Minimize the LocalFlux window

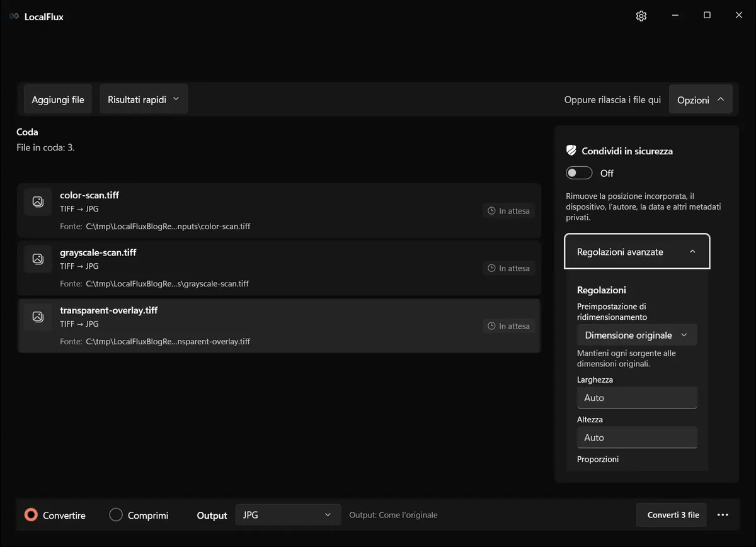(675, 16)
